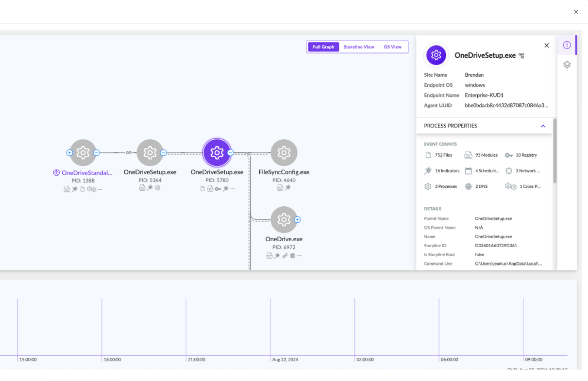Collapse children of the selected purple OneDriveSetup.exe node
This screenshot has width=588, height=381.
pyautogui.click(x=231, y=152)
